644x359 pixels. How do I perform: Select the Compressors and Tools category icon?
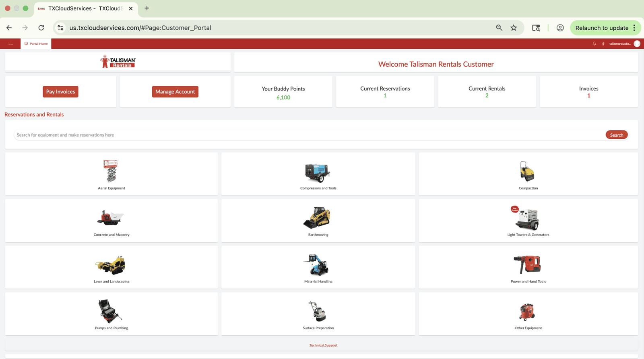318,173
